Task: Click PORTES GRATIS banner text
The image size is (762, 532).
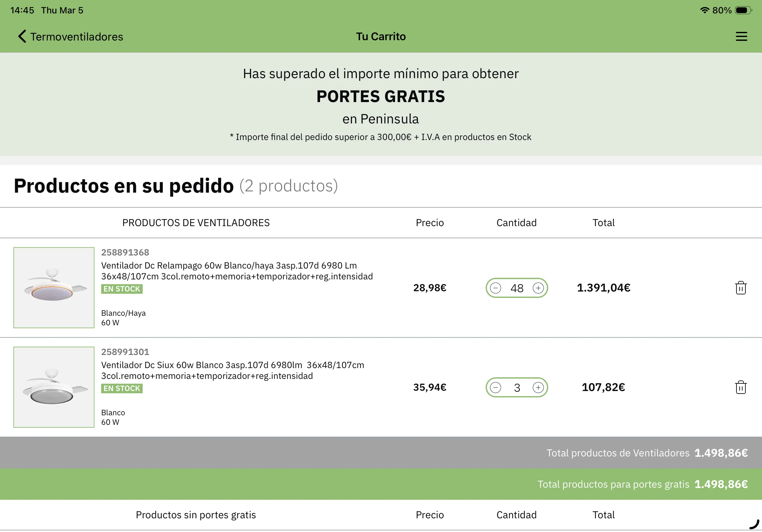Action: tap(381, 97)
